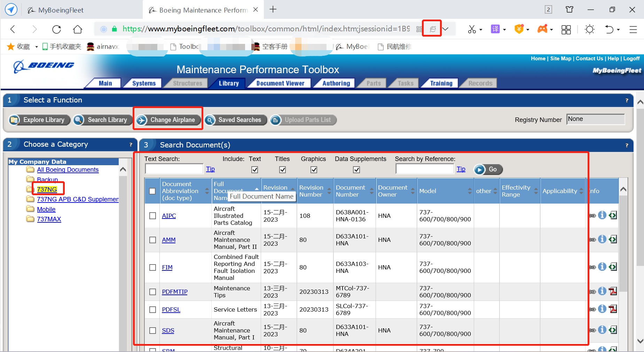The width and height of the screenshot is (644, 352).
Task: Click the info icon in the FIM row
Action: 602,267
